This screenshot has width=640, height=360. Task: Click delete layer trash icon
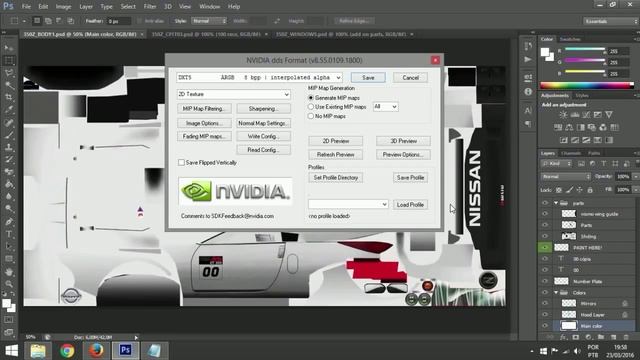click(626, 337)
